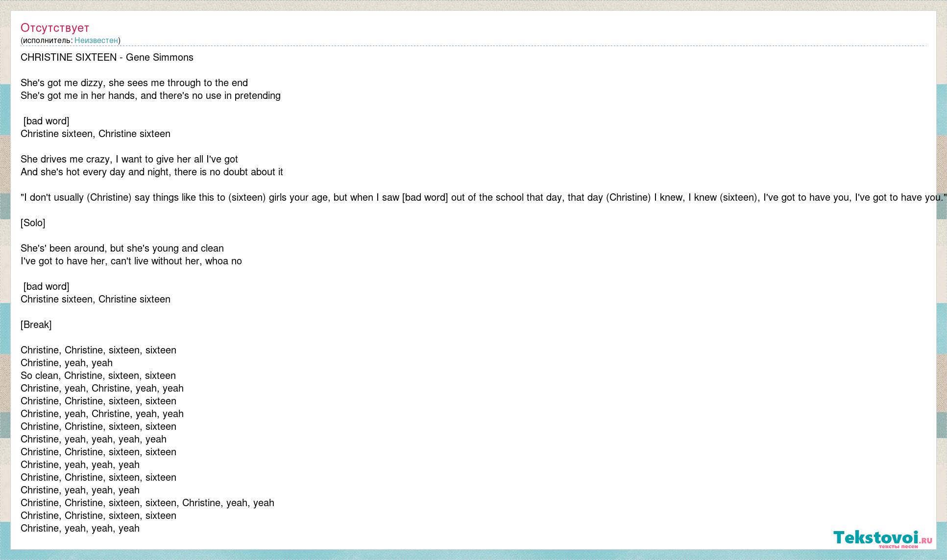This screenshot has height=560, width=947.
Task: Click the second [bad word] placeholder
Action: click(46, 286)
